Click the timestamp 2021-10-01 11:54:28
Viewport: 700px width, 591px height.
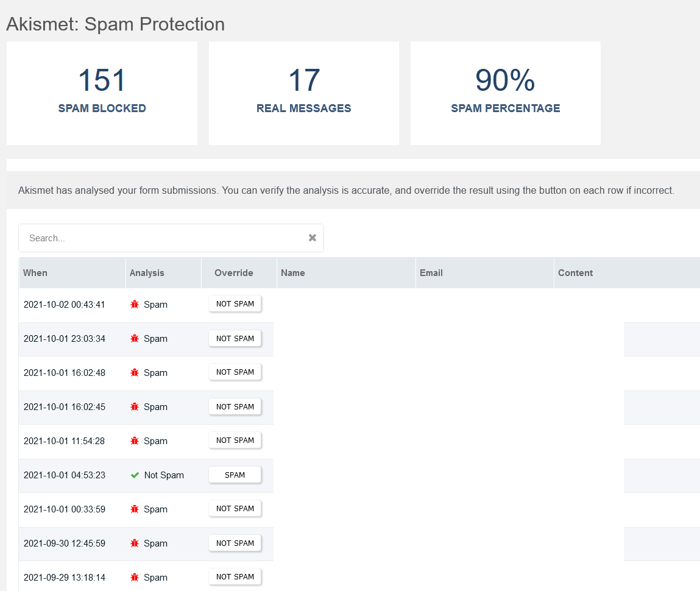(x=65, y=441)
